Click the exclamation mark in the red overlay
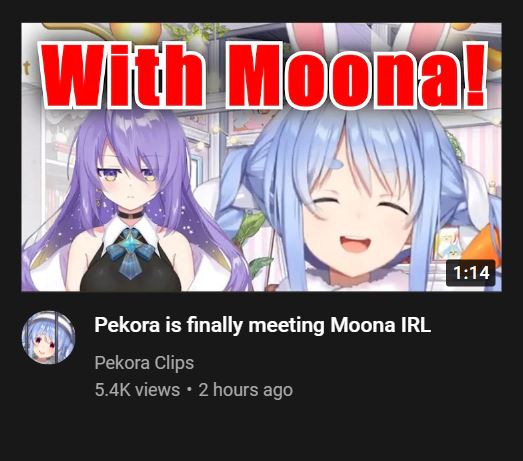This screenshot has width=523, height=461. (476, 73)
